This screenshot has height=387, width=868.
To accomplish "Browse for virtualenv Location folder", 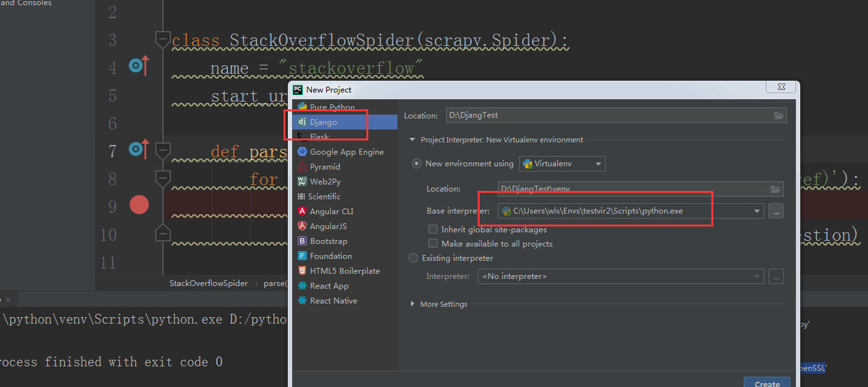I will click(775, 189).
